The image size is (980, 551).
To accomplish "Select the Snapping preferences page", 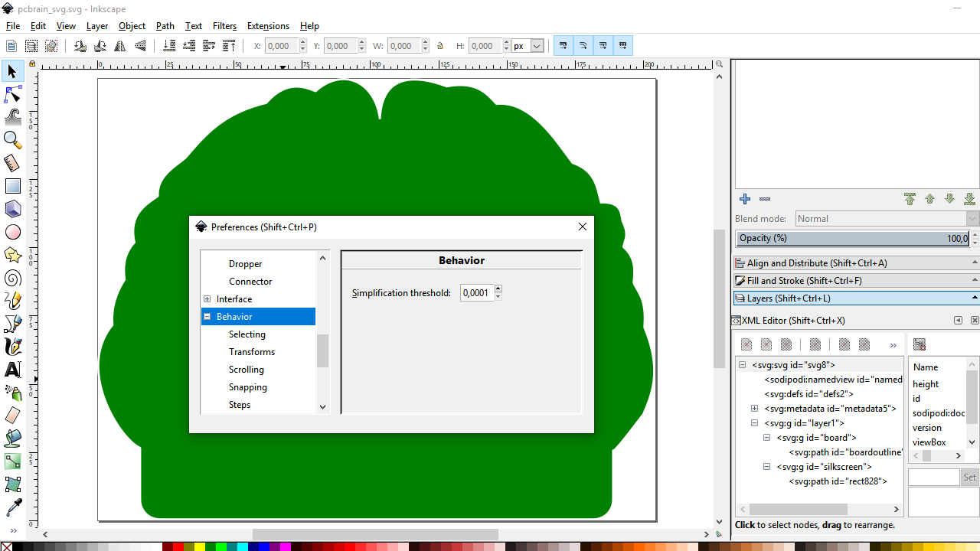I will pos(247,386).
